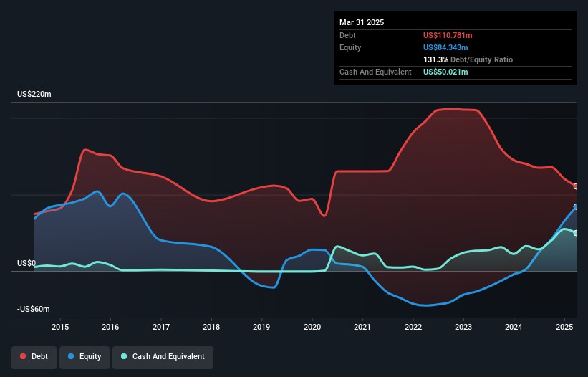Hide the Cash And Equivalent legend series

(163, 356)
